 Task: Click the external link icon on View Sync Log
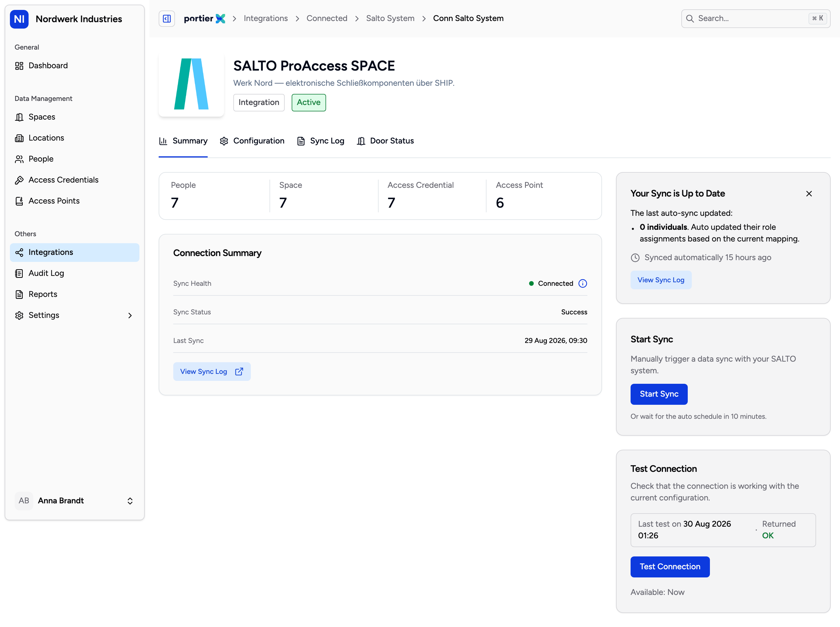click(239, 372)
